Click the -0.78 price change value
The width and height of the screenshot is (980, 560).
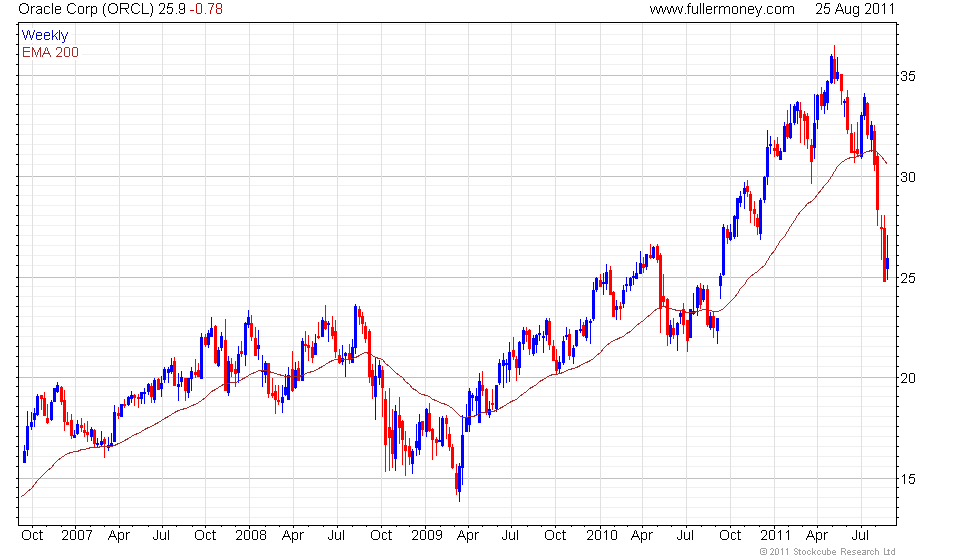tap(206, 9)
